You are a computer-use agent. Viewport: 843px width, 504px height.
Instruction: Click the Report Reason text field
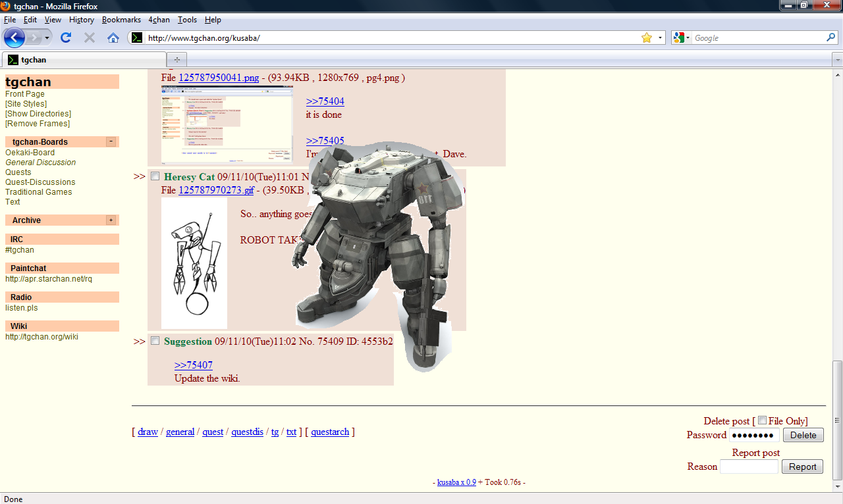click(x=749, y=466)
